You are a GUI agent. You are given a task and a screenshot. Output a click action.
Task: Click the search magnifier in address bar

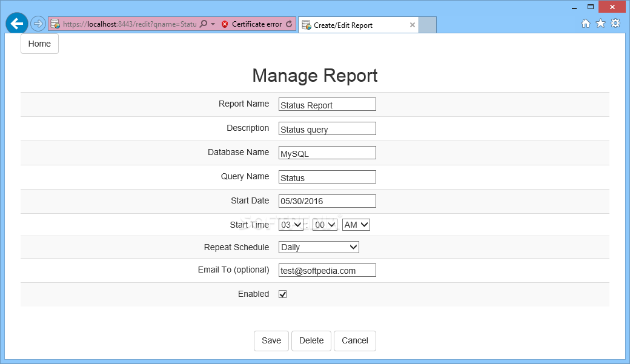[204, 24]
